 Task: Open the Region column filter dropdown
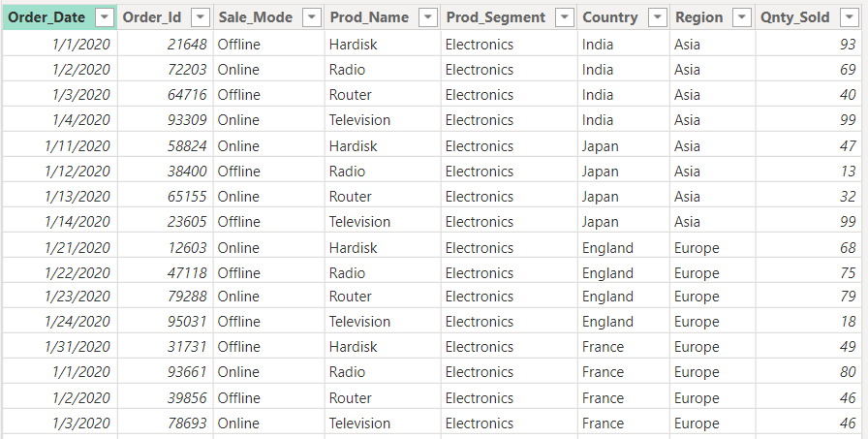[742, 17]
